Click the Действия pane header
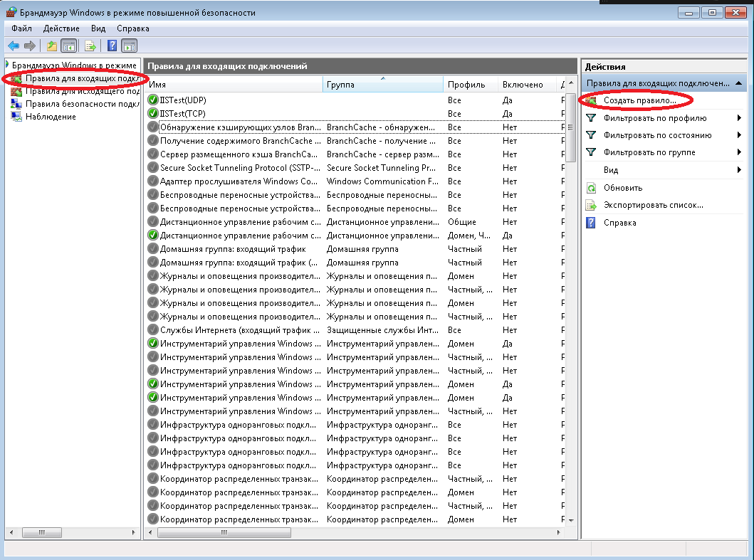Viewport: 754px width, 560px height. tap(664, 66)
